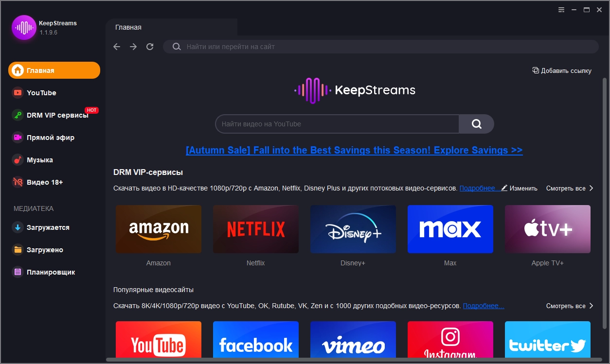Open Подробнее link under DRM VIP-сервисы
610x364 pixels.
[479, 188]
